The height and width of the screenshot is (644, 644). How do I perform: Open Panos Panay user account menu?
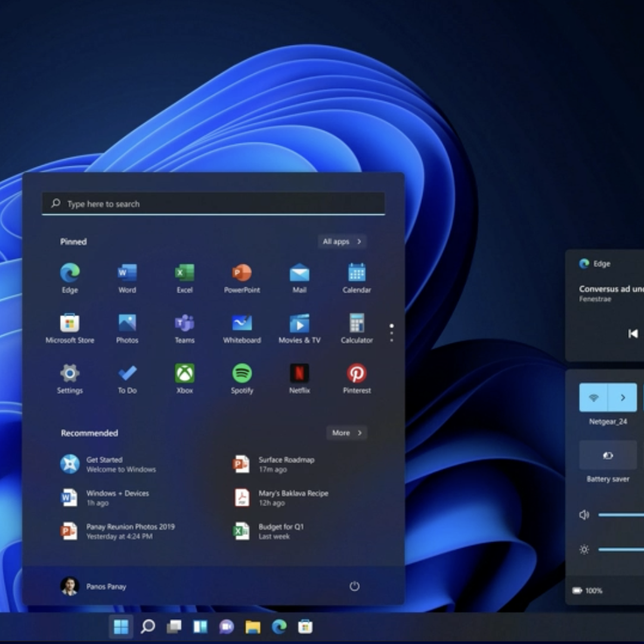tap(94, 586)
